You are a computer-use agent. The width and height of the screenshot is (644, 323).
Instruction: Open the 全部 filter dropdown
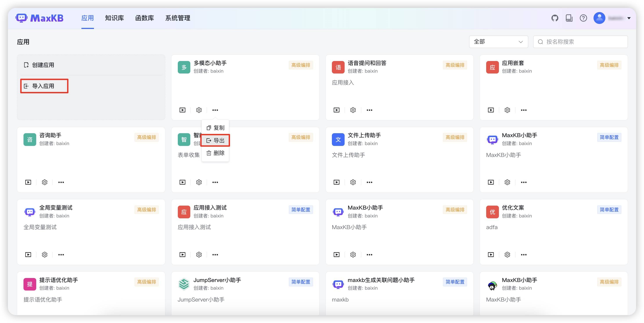[498, 42]
